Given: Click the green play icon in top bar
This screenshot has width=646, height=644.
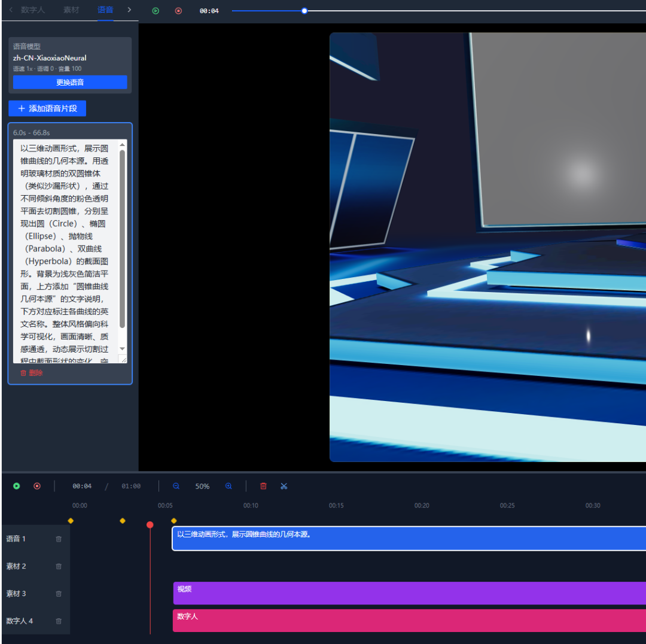Looking at the screenshot, I should pos(156,11).
